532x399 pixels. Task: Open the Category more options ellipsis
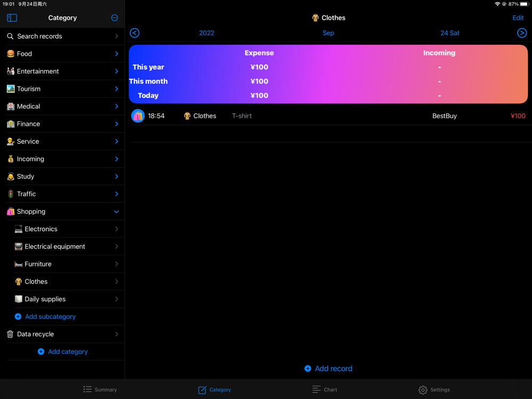115,18
